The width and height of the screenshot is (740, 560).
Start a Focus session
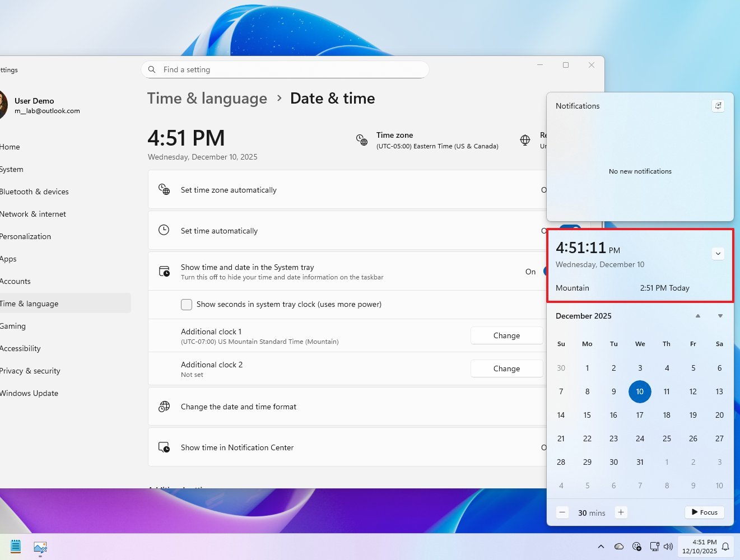(x=704, y=512)
